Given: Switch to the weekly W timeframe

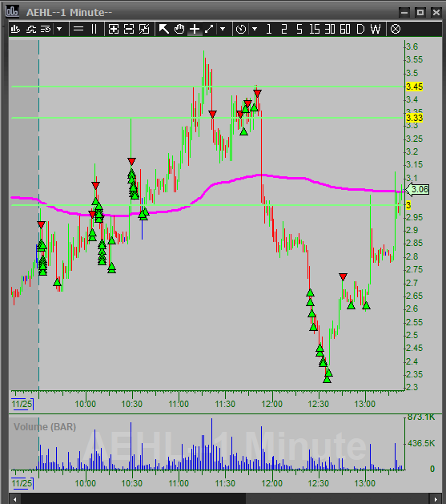Looking at the screenshot, I should pos(376,30).
